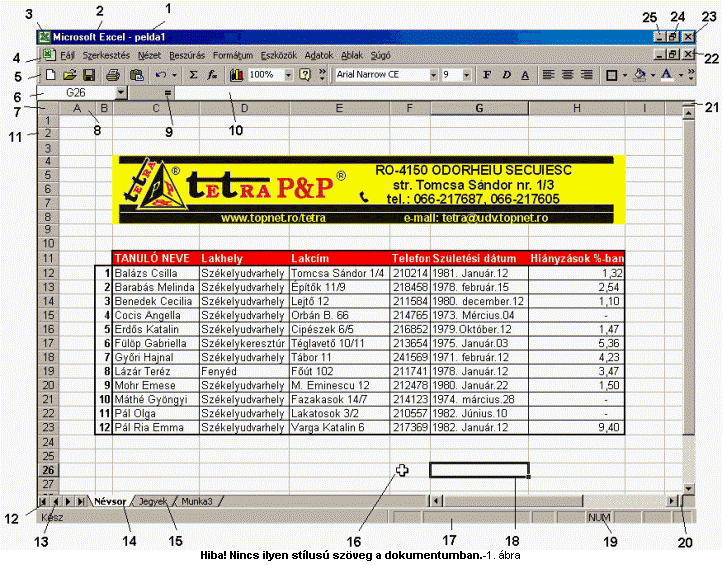Print using the printer icon
This screenshot has height=565, width=724.
[113, 75]
